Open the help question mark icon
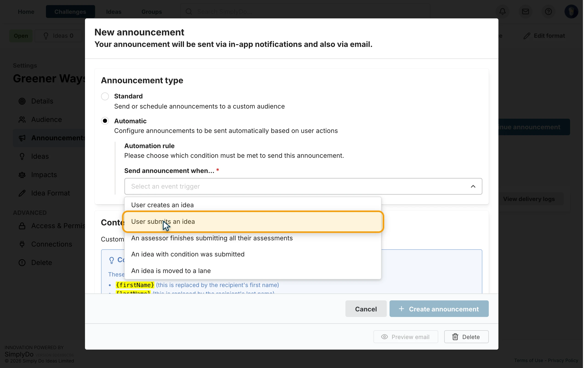This screenshot has height=368, width=588. coord(548,11)
